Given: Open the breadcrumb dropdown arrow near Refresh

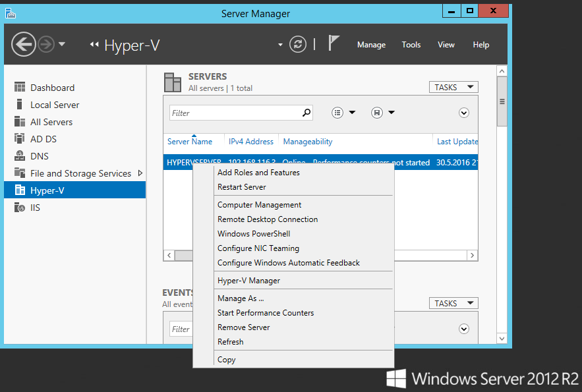Looking at the screenshot, I should tap(280, 45).
